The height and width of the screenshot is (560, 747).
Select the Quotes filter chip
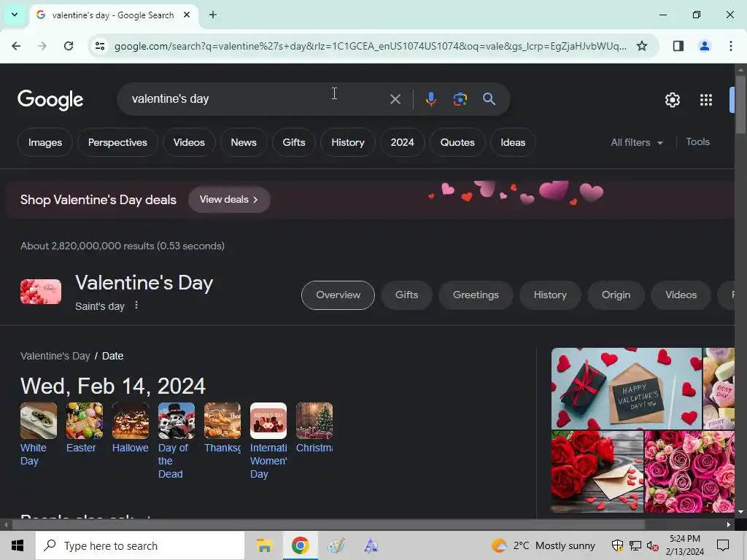coord(457,142)
